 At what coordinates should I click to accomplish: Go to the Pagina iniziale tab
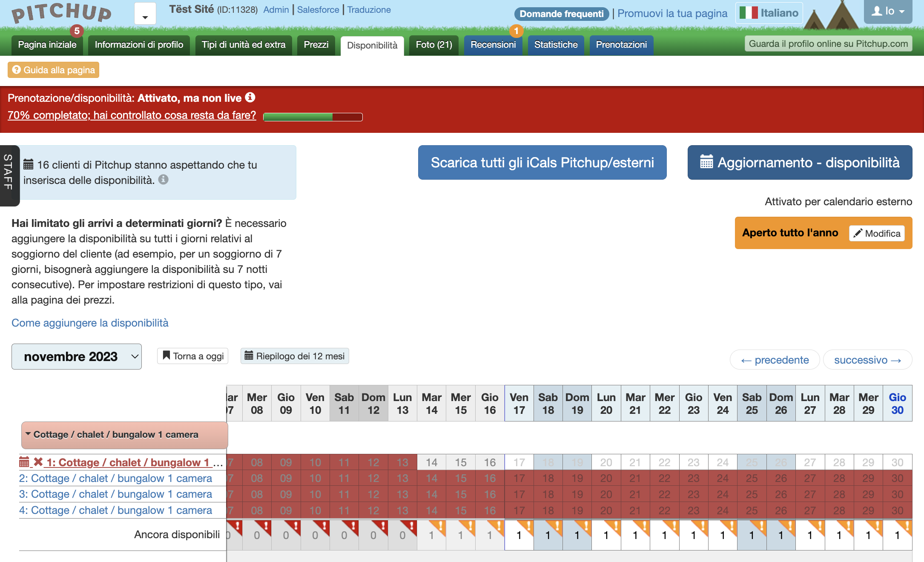click(x=47, y=45)
